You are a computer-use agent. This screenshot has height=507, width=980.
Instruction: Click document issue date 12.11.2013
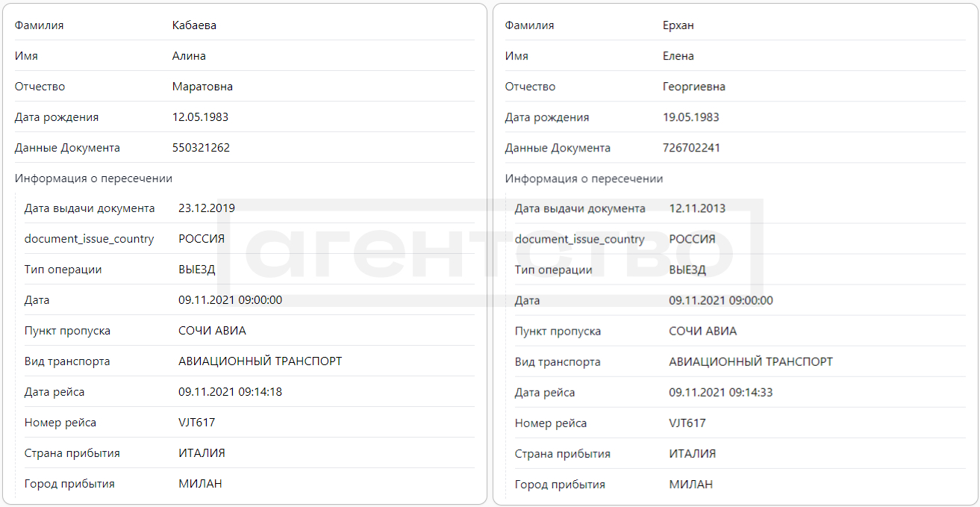click(696, 208)
